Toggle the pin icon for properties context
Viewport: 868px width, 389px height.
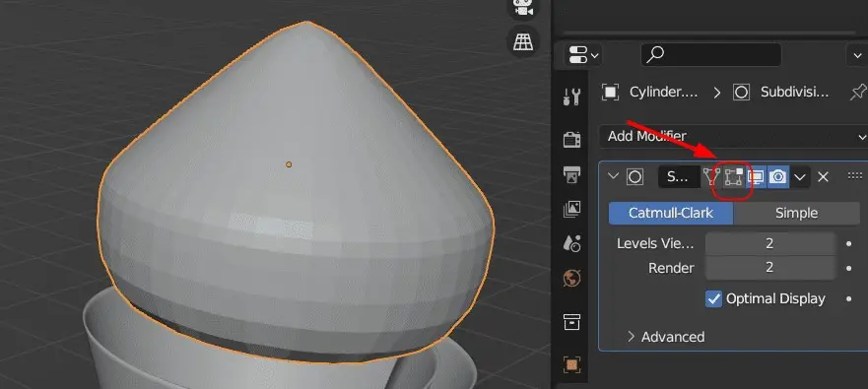(x=858, y=93)
